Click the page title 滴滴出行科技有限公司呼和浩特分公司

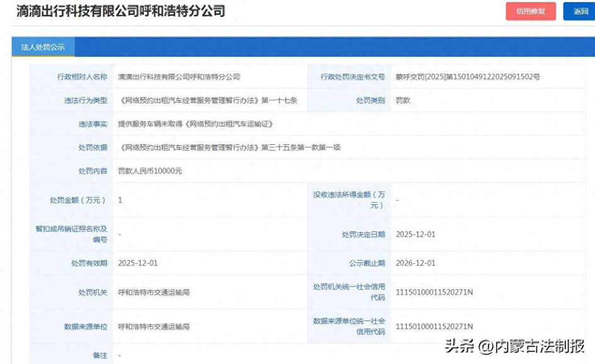coord(120,11)
